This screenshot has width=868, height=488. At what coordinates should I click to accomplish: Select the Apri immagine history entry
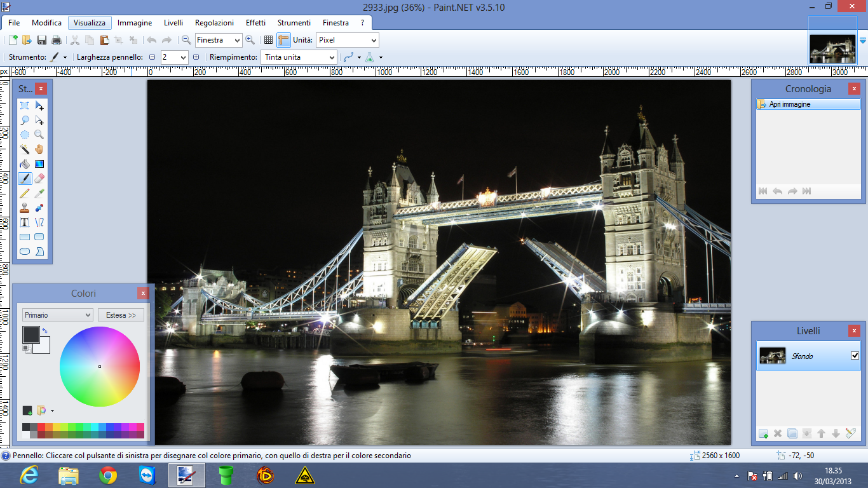808,104
